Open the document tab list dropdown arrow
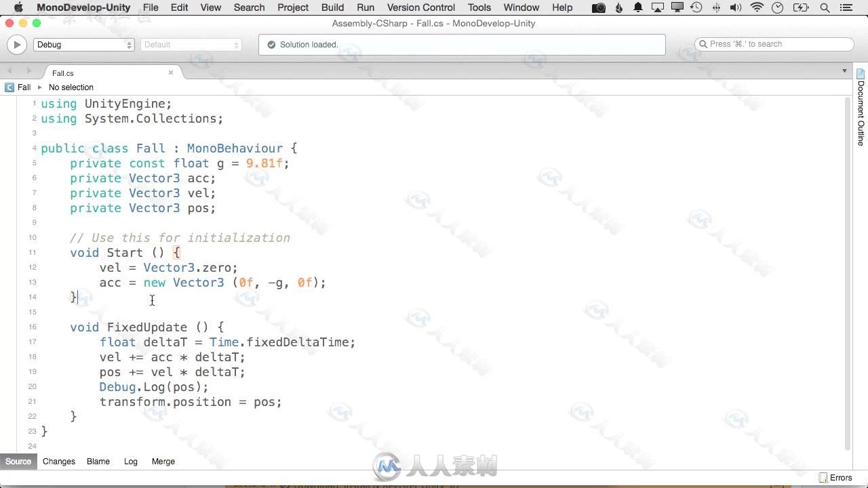868x488 pixels. tap(844, 70)
